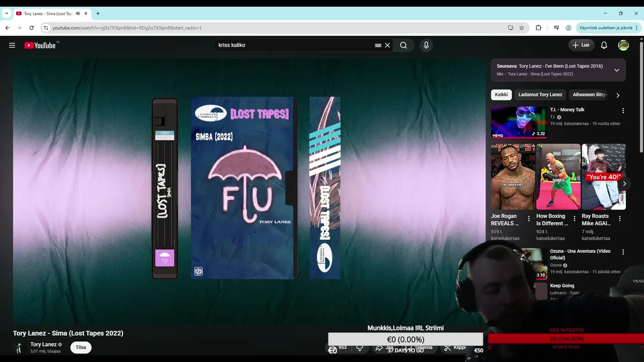Click the video player area
This screenshot has height=362, width=644.
249,191
